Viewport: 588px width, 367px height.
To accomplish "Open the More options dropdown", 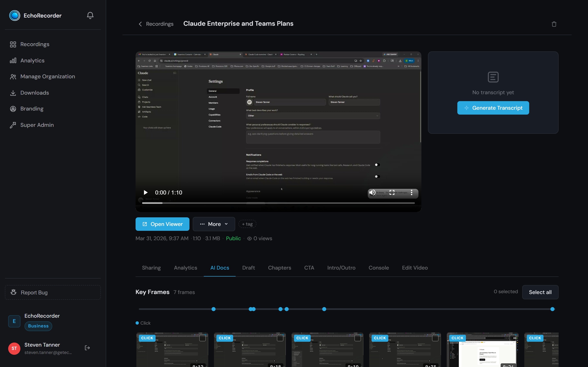I will tap(214, 224).
